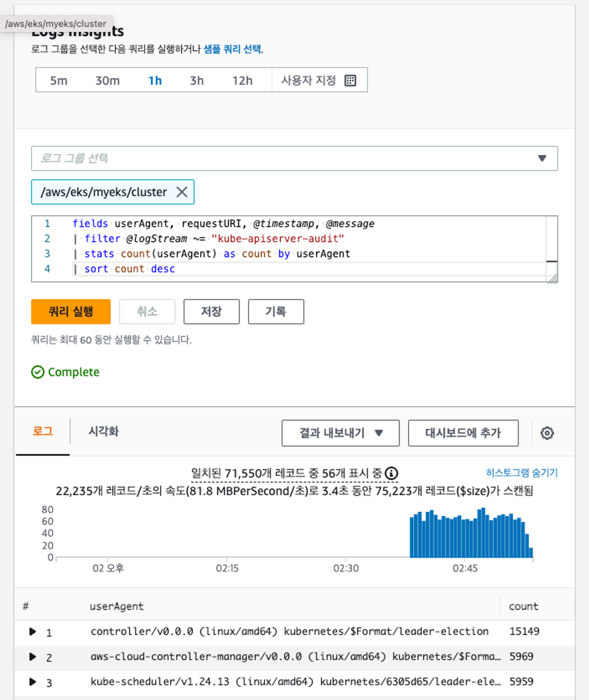Click the custom time range calendar icon
Image resolution: width=589 pixels, height=700 pixels.
coord(350,80)
